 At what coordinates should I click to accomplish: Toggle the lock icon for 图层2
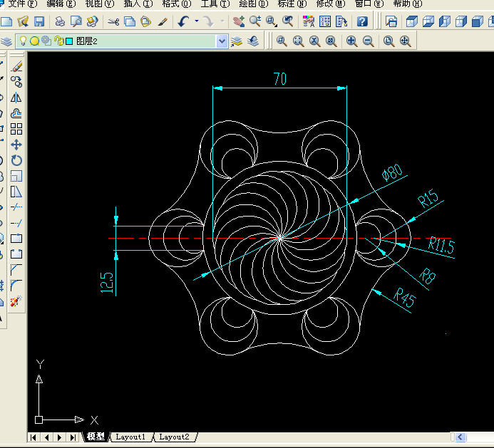pyautogui.click(x=58, y=41)
